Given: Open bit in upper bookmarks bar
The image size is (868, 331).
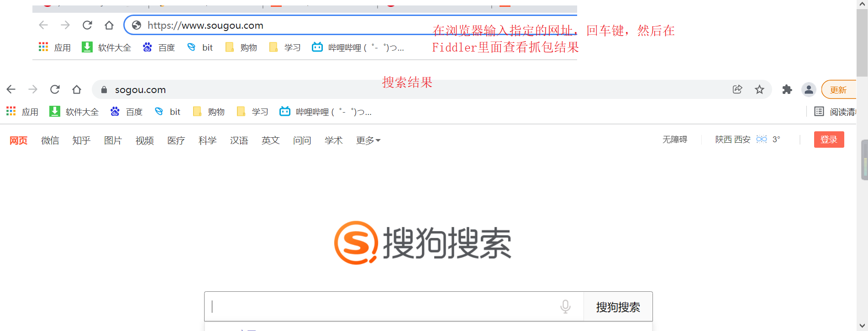Looking at the screenshot, I should [x=200, y=47].
